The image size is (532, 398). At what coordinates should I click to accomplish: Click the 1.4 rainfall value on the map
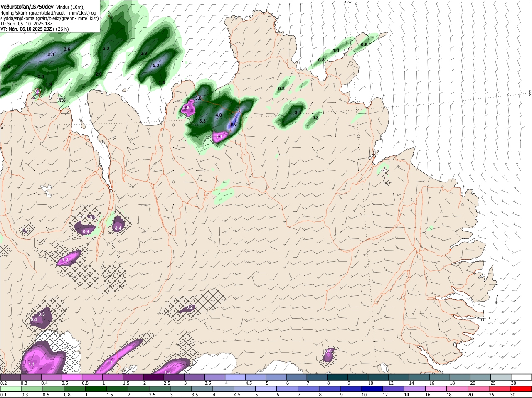pos(162,82)
